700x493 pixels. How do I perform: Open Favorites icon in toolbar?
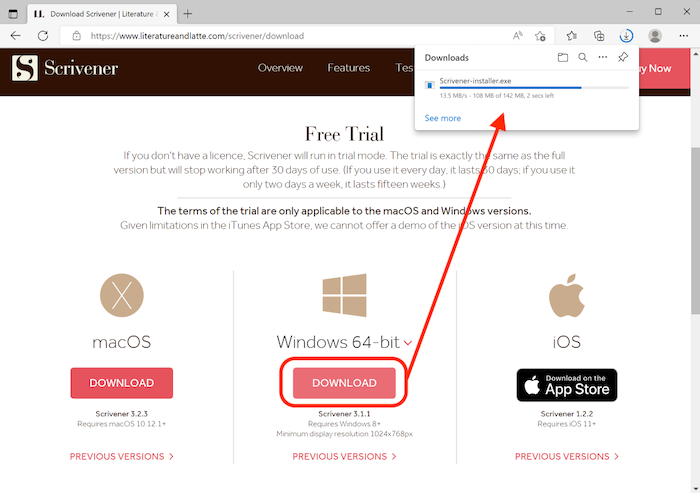coord(571,36)
